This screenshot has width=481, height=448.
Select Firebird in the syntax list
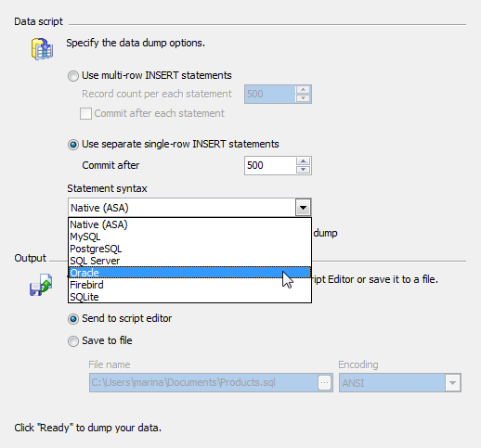(189, 285)
